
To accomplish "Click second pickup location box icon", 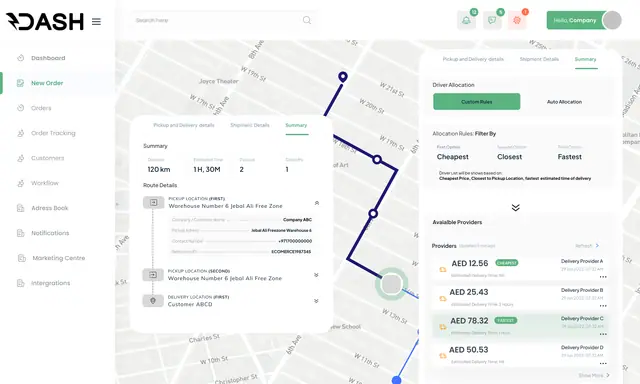I will [153, 275].
